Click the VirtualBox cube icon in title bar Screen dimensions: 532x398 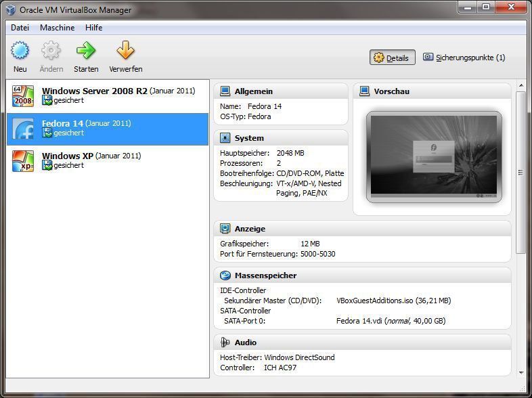pos(11,9)
